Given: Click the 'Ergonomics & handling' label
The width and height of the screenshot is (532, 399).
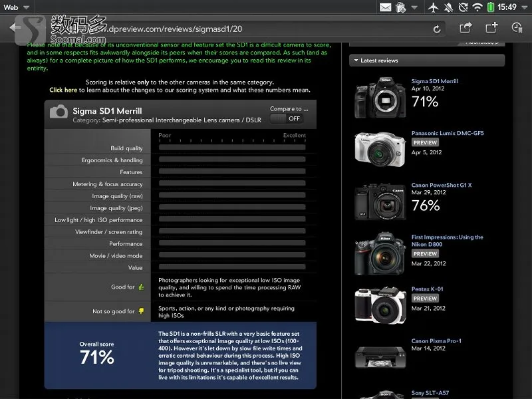Looking at the screenshot, I should click(112, 160).
